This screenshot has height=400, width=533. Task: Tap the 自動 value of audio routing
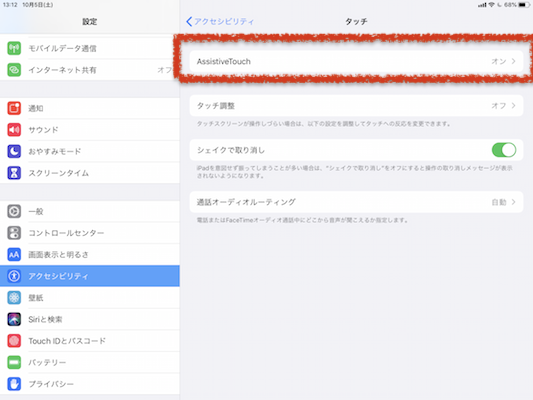coord(499,202)
